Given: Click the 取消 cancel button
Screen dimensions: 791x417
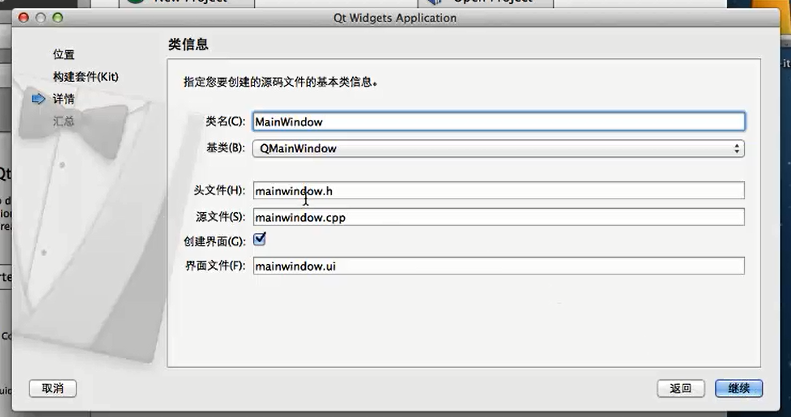Looking at the screenshot, I should tap(53, 388).
